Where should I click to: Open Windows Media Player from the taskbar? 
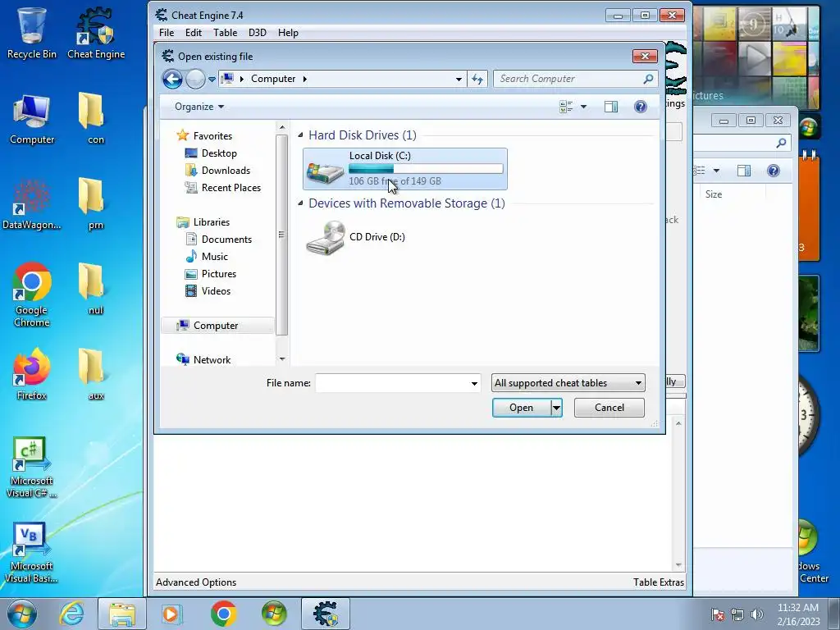172,614
